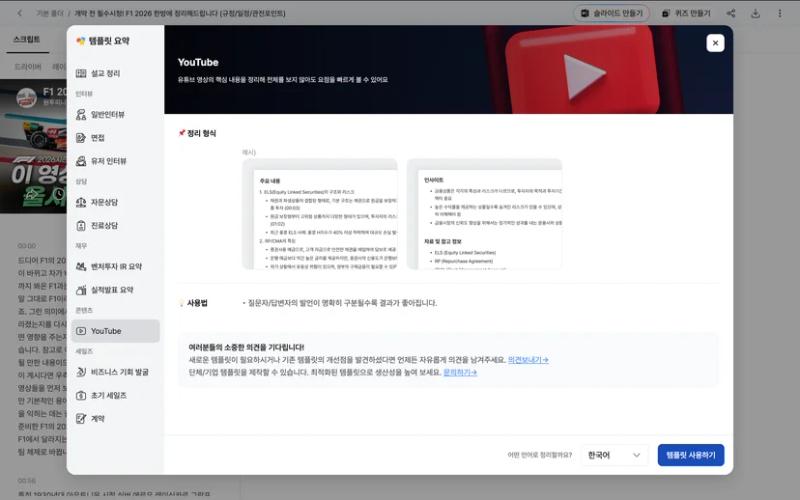Select the YouTube template in sidebar

[115, 331]
